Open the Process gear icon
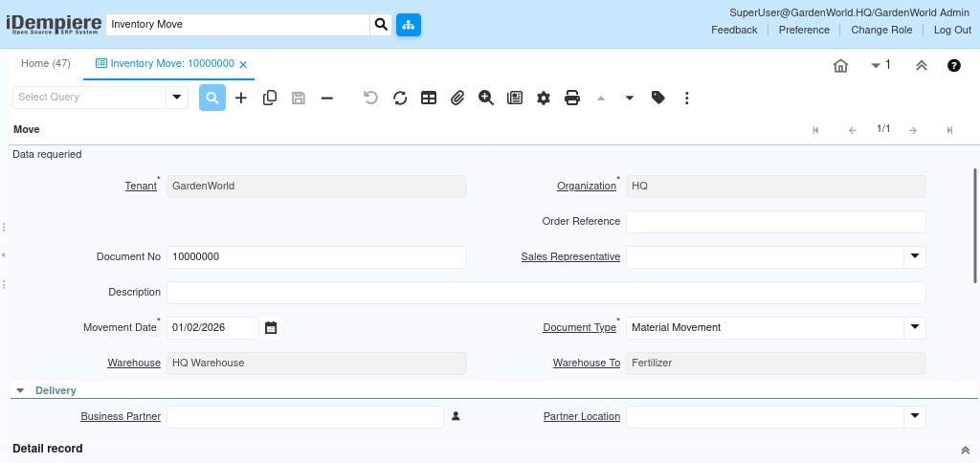 544,98
